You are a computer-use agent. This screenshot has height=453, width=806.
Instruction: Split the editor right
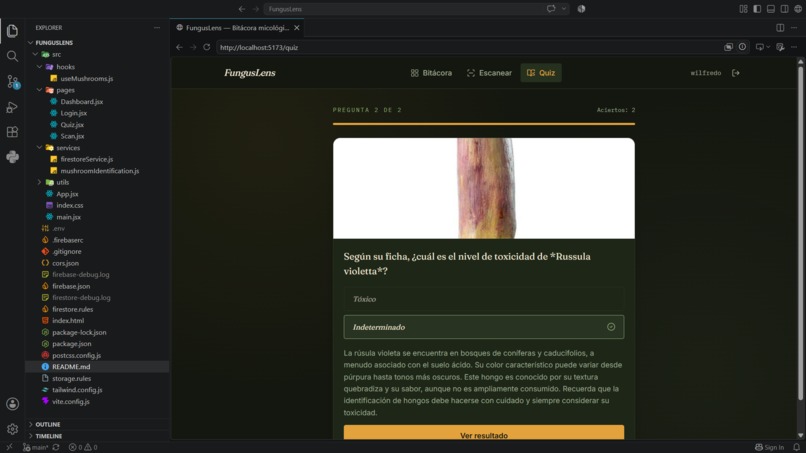[x=780, y=28]
